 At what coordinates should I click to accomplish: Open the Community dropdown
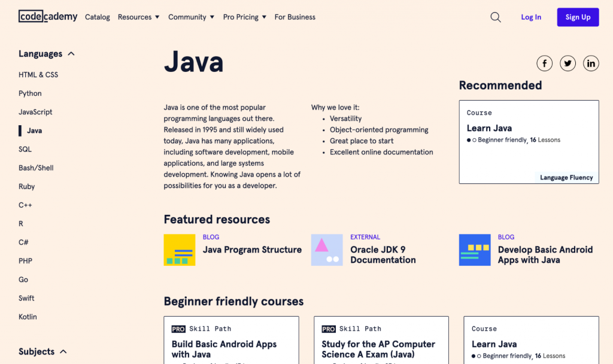191,17
